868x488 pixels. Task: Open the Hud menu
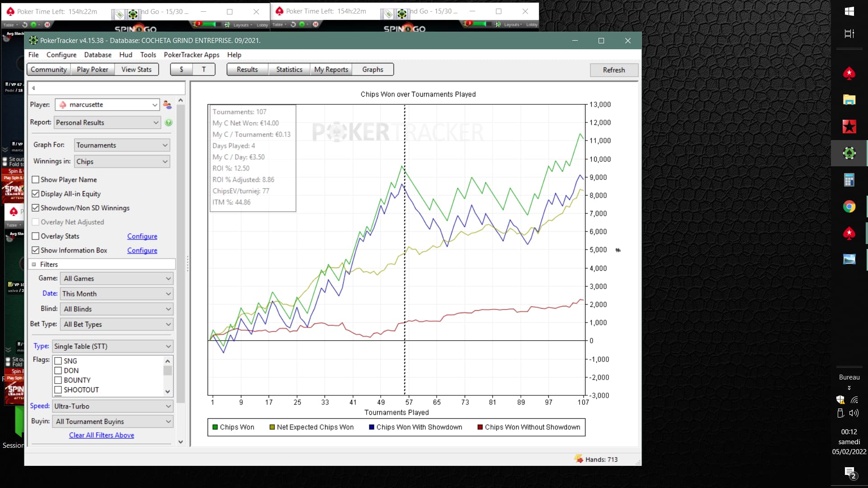(x=126, y=55)
